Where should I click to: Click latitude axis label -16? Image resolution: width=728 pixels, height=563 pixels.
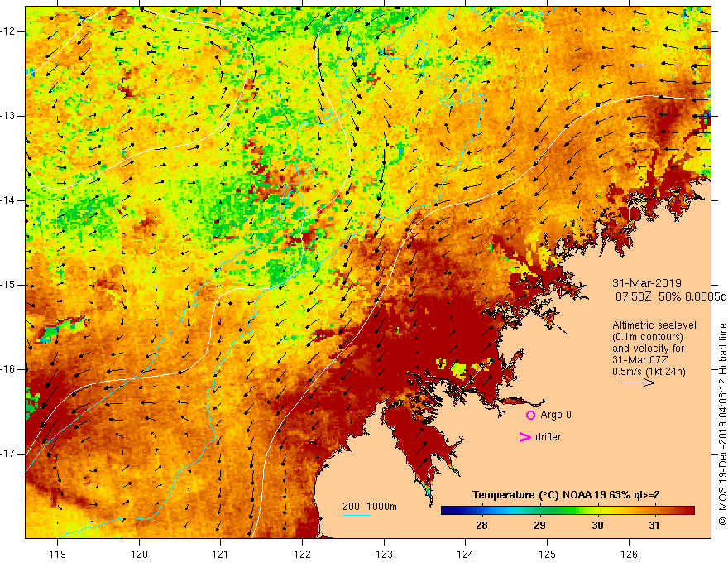[9, 369]
